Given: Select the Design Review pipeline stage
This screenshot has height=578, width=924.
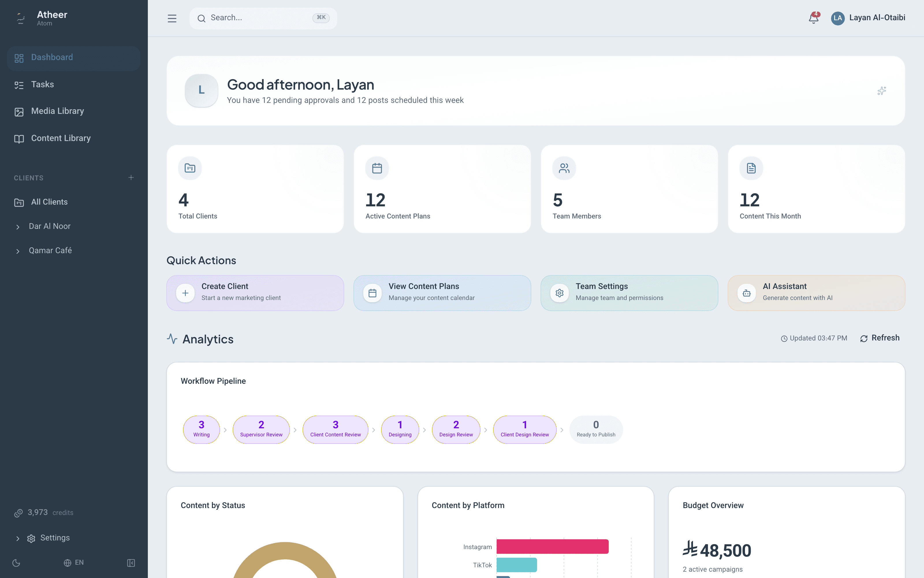Looking at the screenshot, I should tap(456, 430).
